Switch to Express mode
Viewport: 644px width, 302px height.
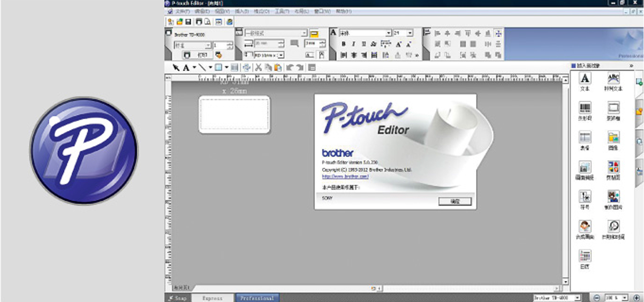213,298
